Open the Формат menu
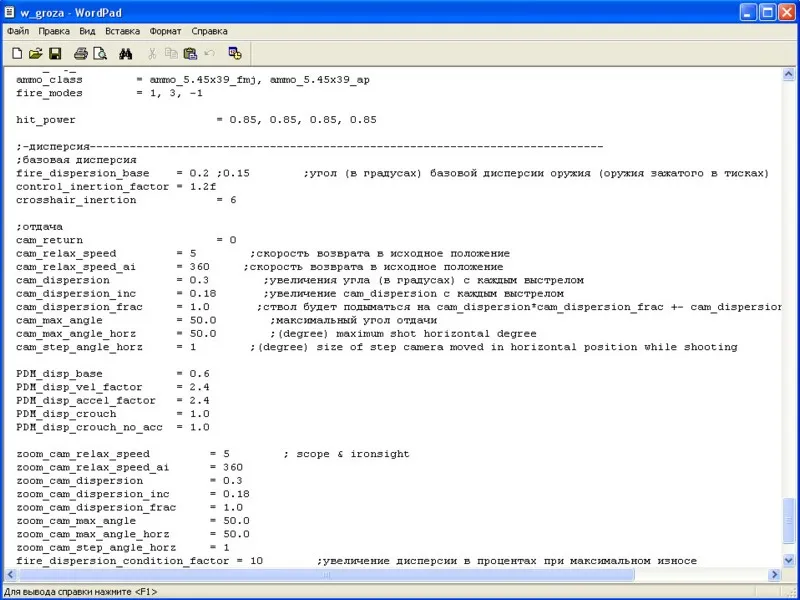 click(166, 31)
